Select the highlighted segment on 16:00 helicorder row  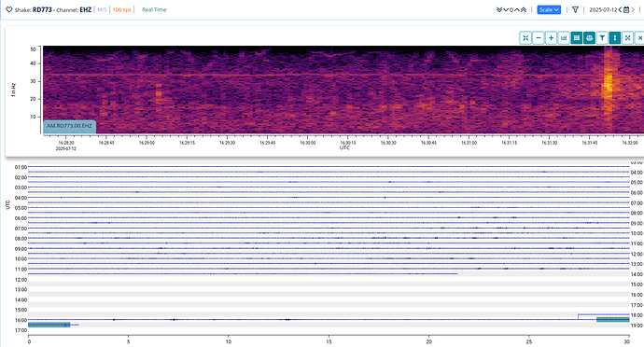613,320
